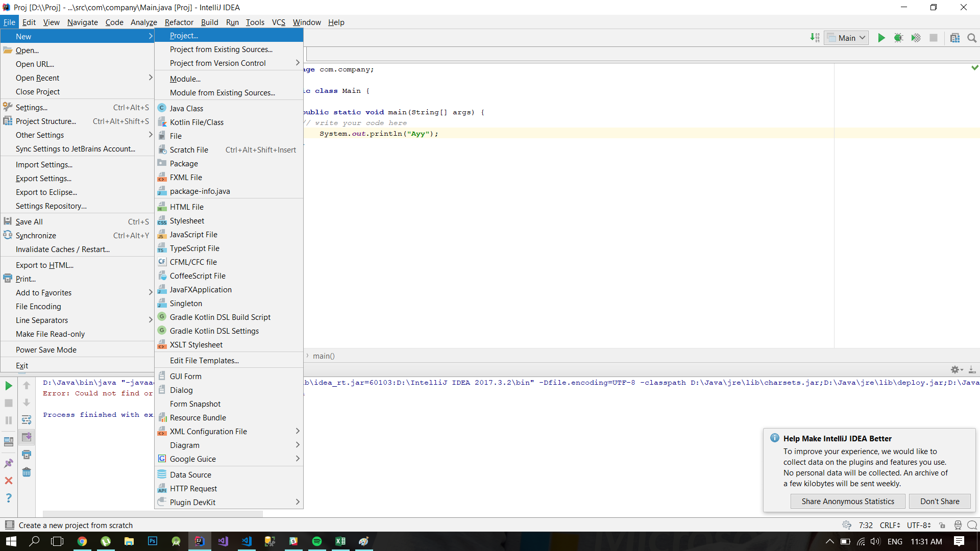980x551 pixels.
Task: Toggle soft-wrap icon in Run panel
Action: (x=27, y=420)
